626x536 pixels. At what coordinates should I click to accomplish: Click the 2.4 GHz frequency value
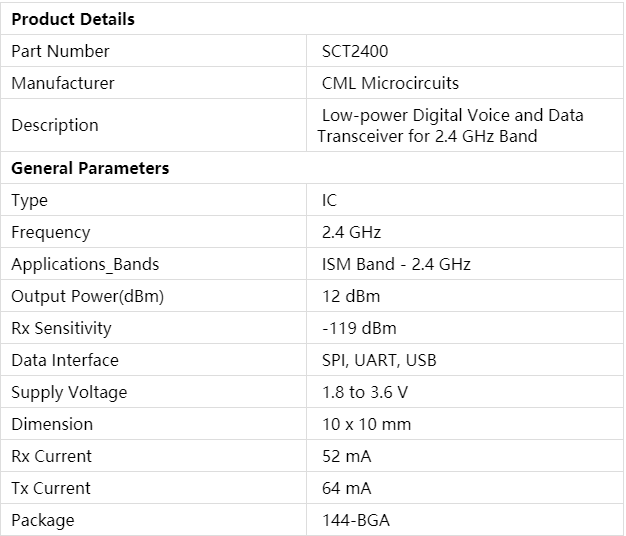coord(351,232)
